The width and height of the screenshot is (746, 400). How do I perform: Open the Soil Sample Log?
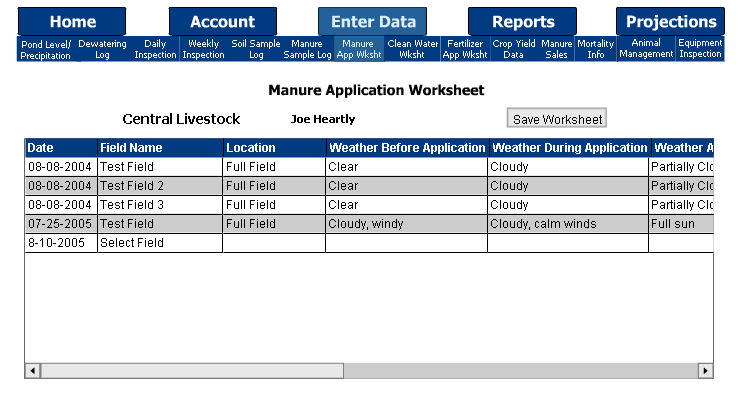click(x=256, y=49)
